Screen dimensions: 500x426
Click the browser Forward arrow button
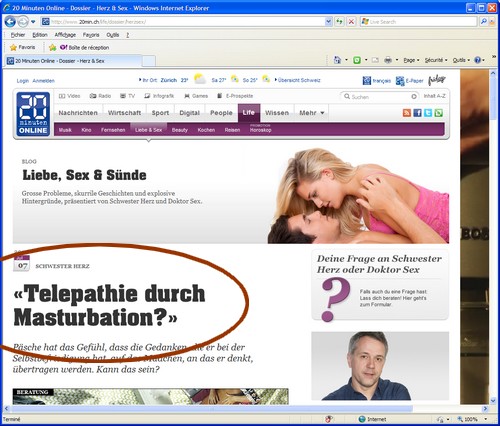23,22
